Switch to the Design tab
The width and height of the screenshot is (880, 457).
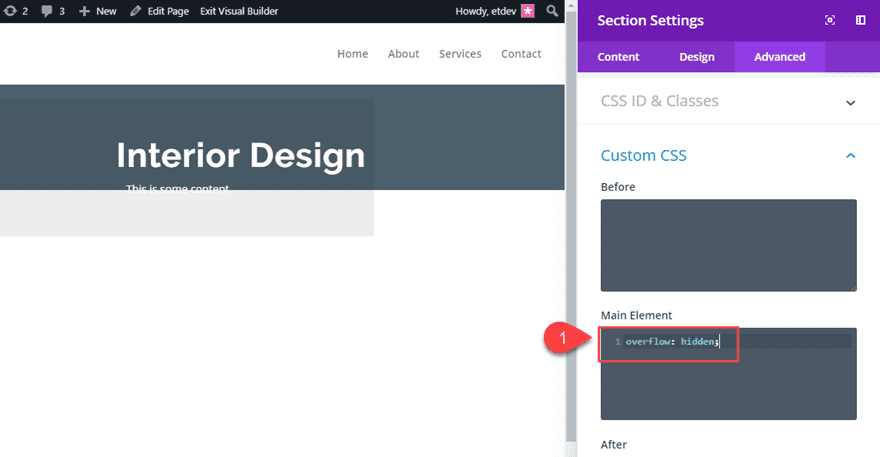click(x=697, y=57)
